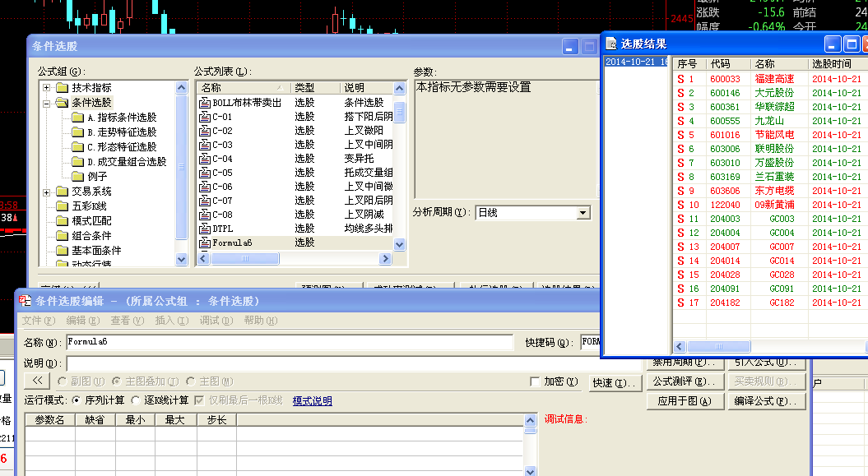Viewport: 868px width, 476px height.
Task: Click formula icon of BOLL布林带卖出
Action: click(x=205, y=103)
